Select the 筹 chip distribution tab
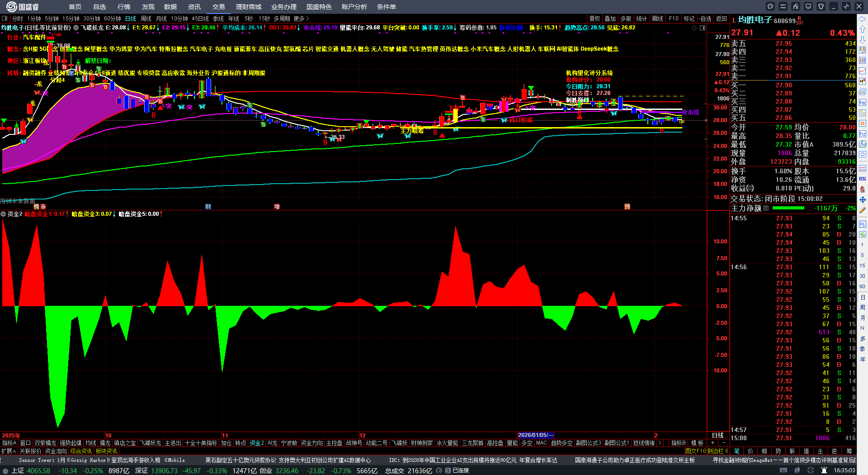The width and height of the screenshot is (868, 475). tap(849, 451)
